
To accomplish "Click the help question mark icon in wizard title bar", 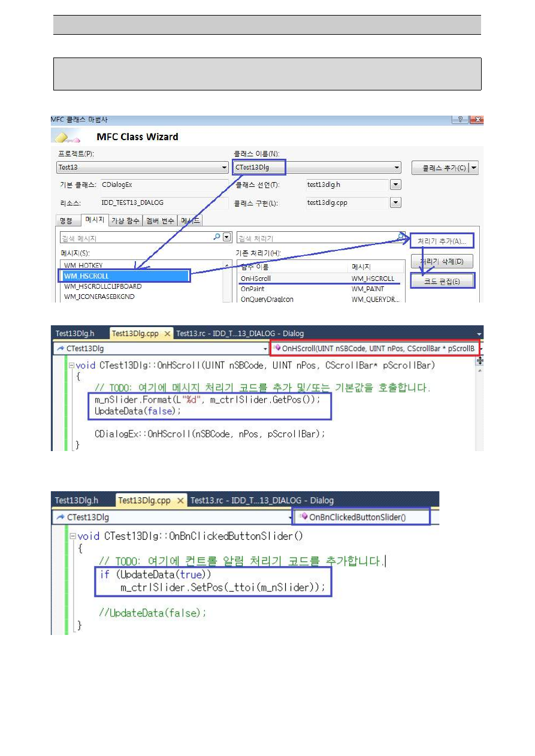I will pos(461,120).
